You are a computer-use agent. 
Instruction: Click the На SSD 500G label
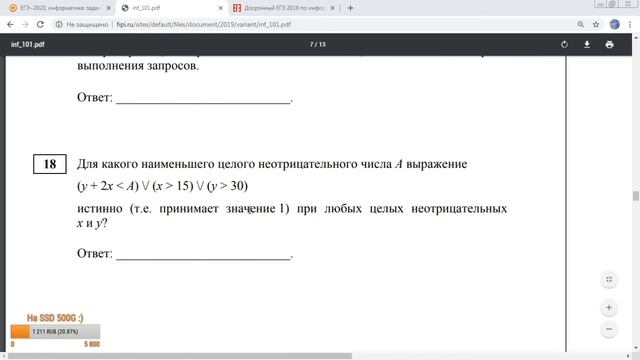pos(55,318)
